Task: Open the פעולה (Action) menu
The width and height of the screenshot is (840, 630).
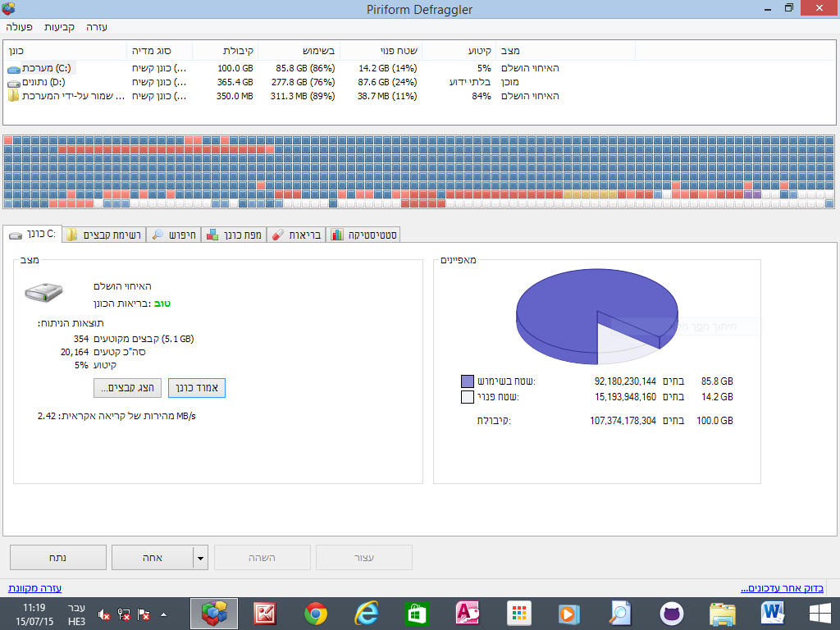Action: [20, 27]
